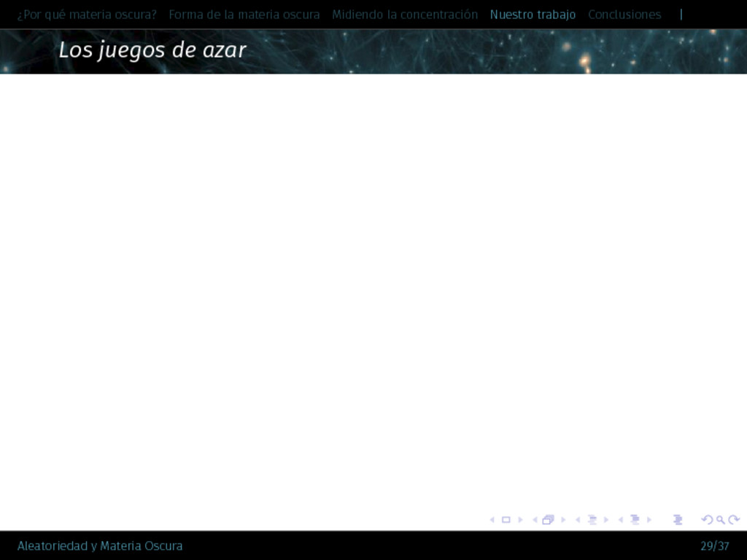Click the presentation outline icon
Image resolution: width=747 pixels, height=560 pixels.
pyautogui.click(x=678, y=520)
